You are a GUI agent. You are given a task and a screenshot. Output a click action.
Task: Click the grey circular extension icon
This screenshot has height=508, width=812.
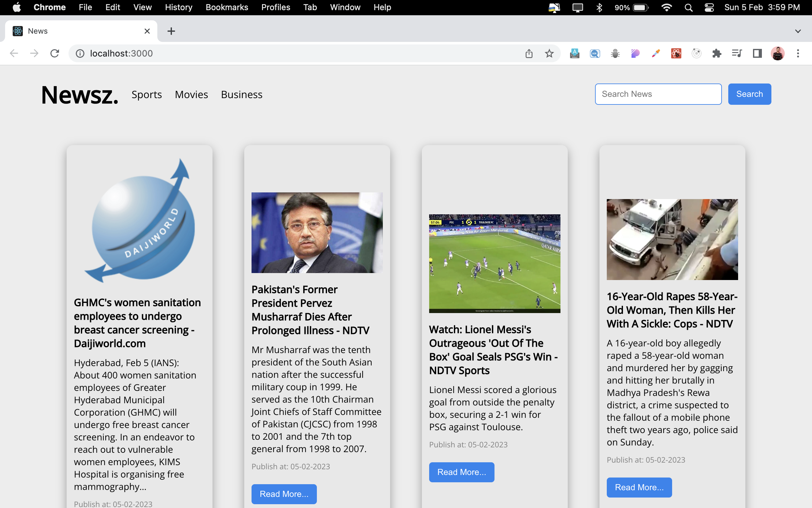click(x=697, y=53)
